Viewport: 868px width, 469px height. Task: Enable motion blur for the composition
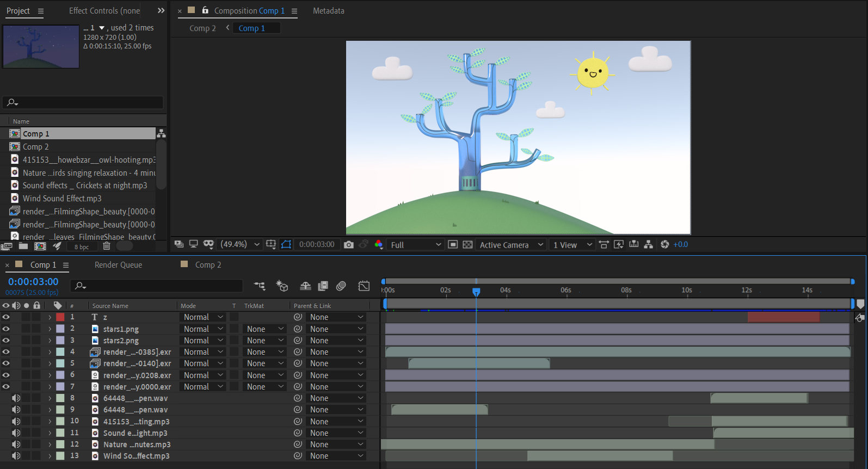[x=341, y=286]
